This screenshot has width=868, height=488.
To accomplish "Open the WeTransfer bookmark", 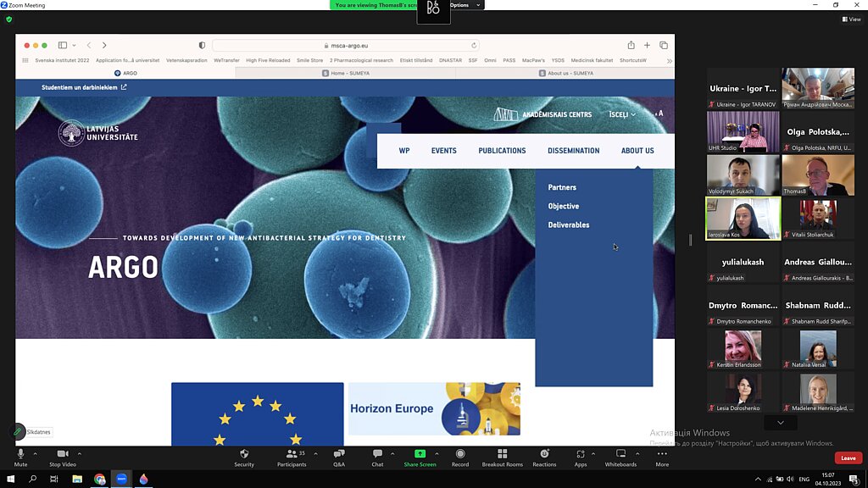I will click(226, 60).
